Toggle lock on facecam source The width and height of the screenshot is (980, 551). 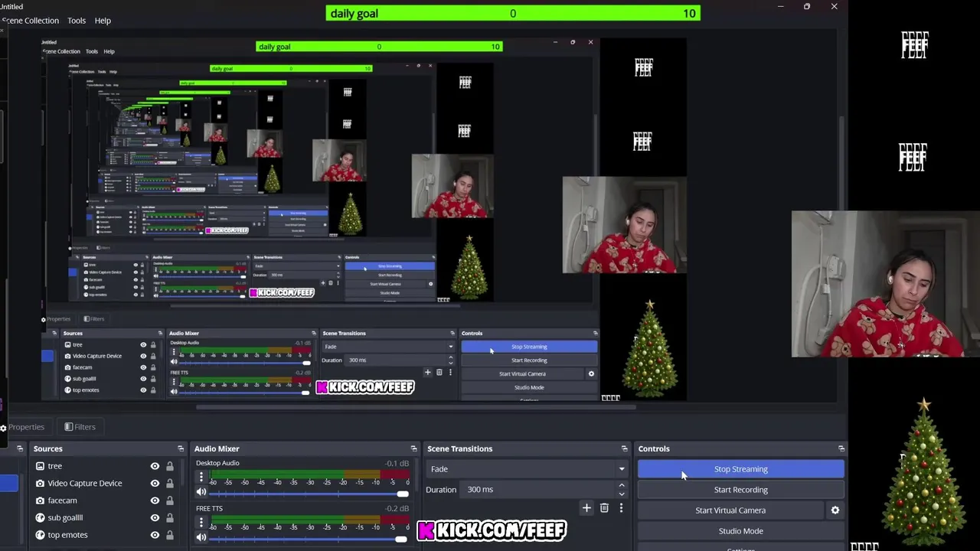[x=169, y=500]
